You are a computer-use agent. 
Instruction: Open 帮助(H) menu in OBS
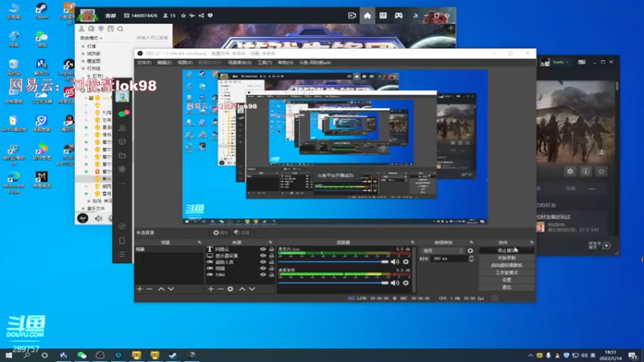(x=286, y=63)
